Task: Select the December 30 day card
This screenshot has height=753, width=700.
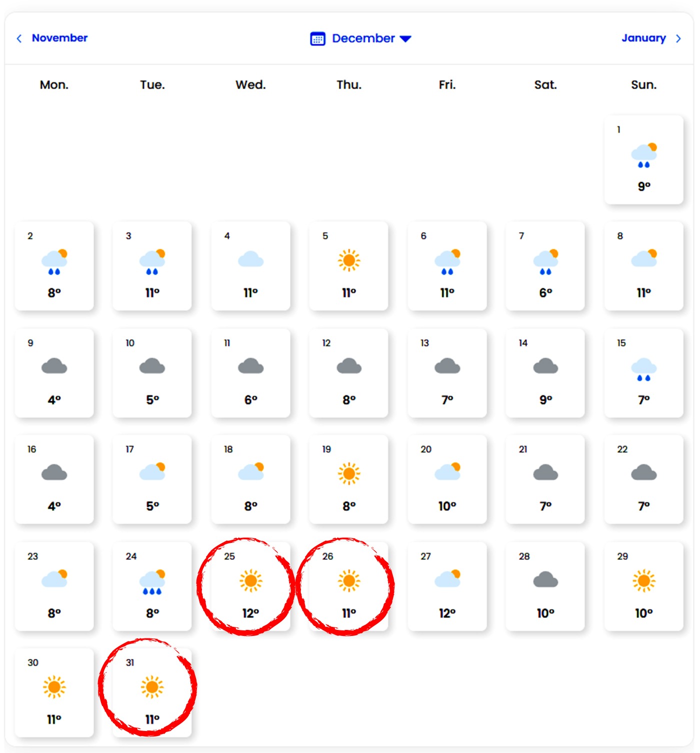Action: 54,693
